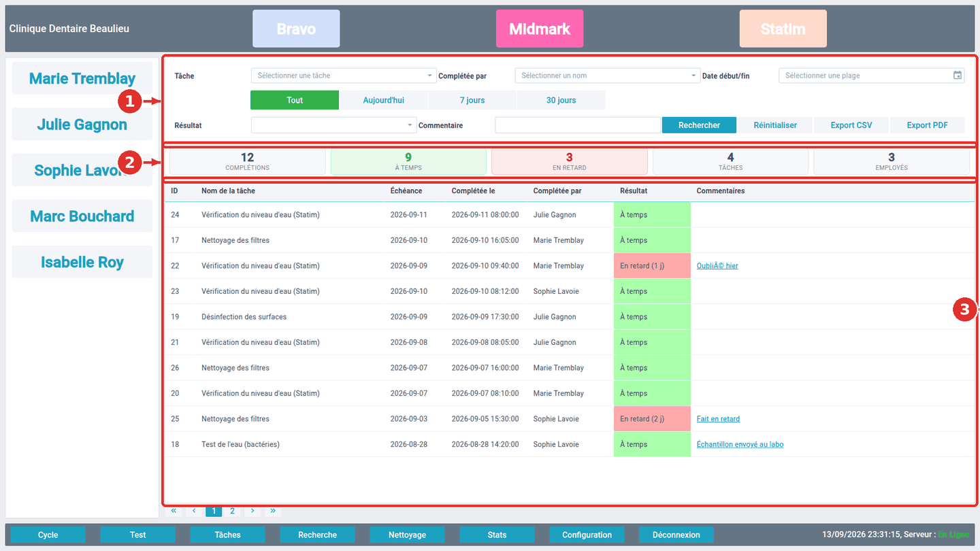Open the Cycle tab in bottom bar
Screen dimensions: 980x551
48,535
